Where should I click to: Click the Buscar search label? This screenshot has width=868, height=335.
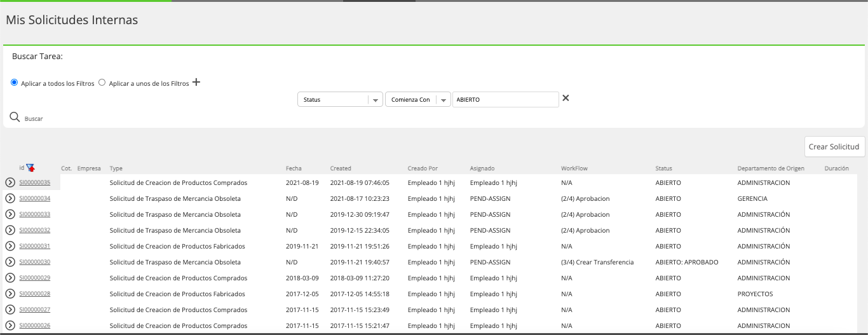(34, 119)
